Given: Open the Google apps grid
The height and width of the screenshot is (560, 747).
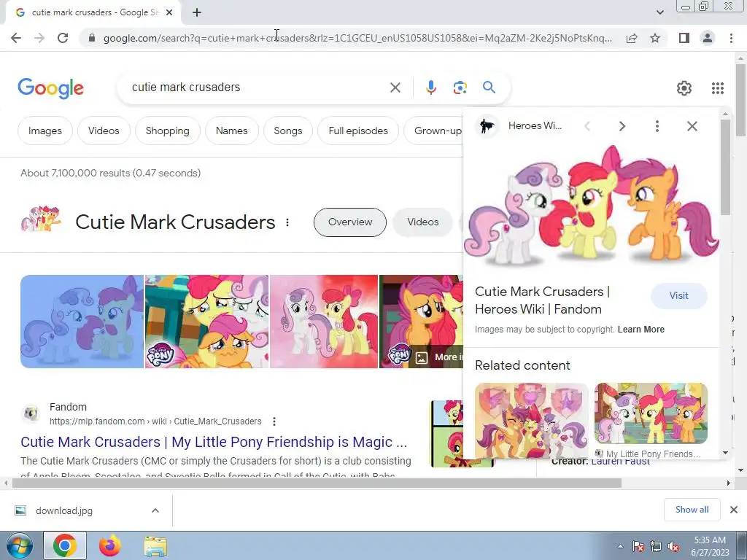Looking at the screenshot, I should (x=718, y=88).
